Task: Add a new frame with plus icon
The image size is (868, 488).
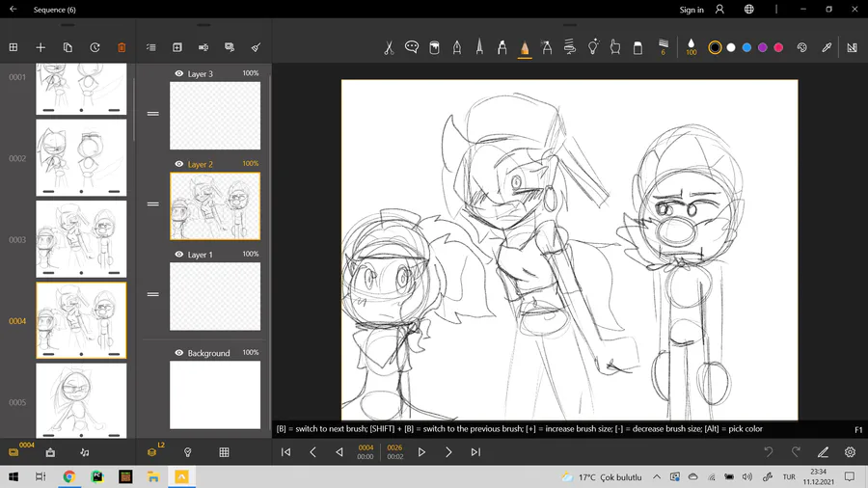Action: [41, 47]
